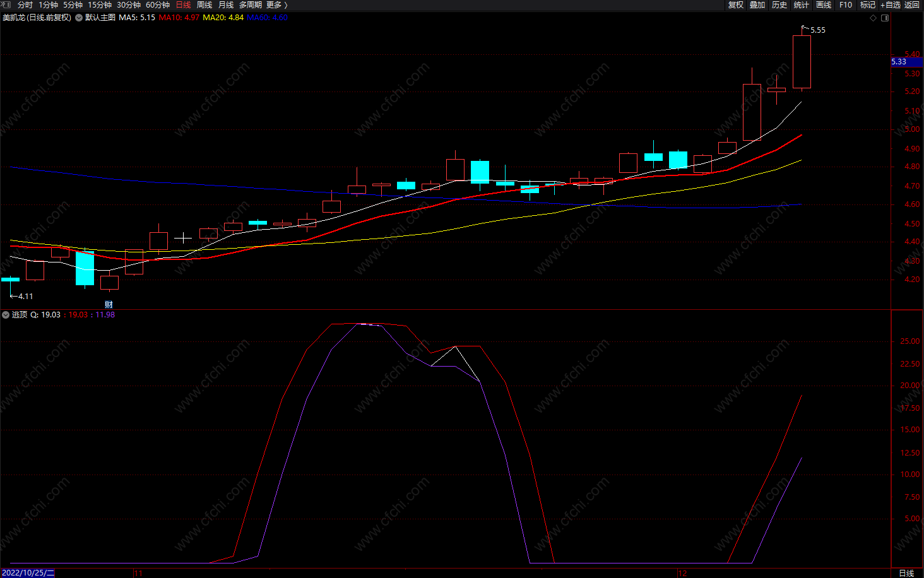Switch to 月线 monthly chart
This screenshot has width=924, height=578.
coord(226,4)
